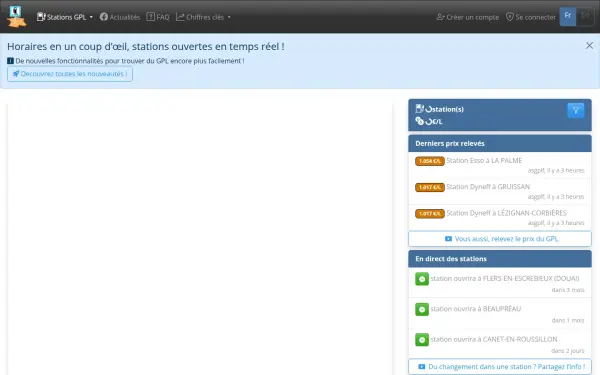
Task: Click the Derniers prix relevés header
Action: [x=500, y=143]
